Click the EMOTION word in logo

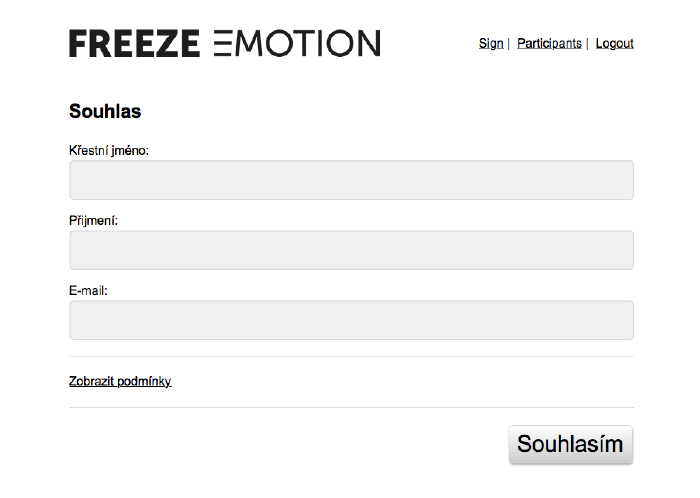(297, 43)
